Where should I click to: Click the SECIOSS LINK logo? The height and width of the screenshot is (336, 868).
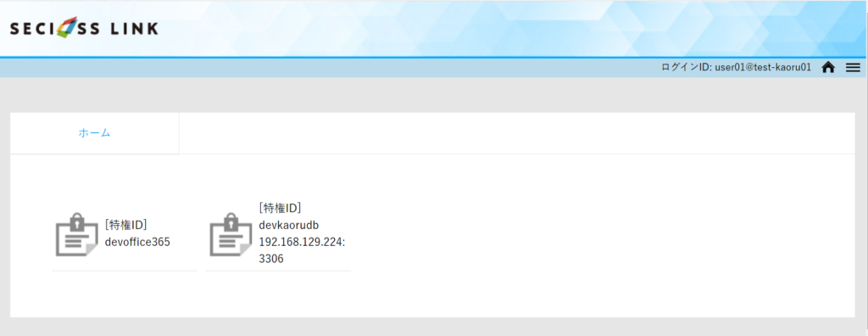pos(84,28)
